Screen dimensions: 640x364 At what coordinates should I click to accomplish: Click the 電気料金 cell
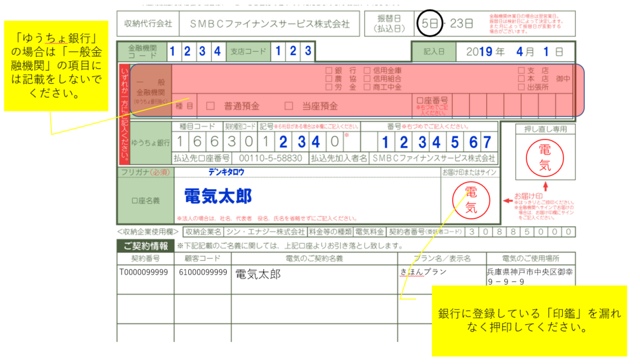[x=370, y=232]
